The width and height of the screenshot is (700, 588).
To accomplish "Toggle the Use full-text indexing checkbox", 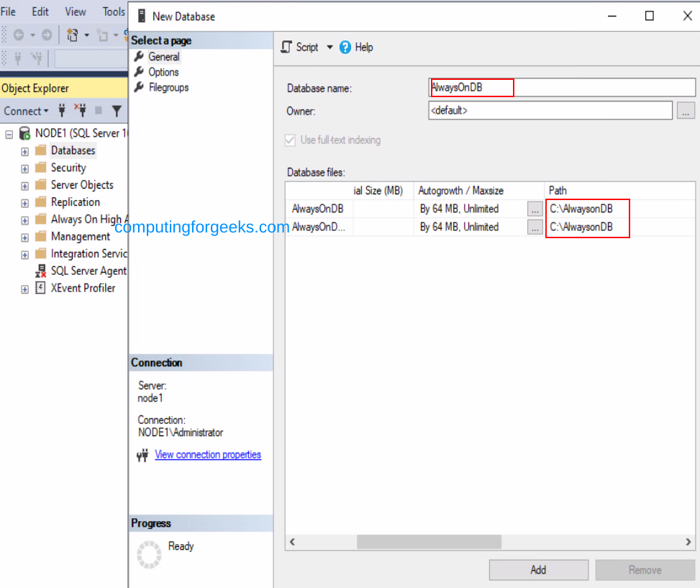I will click(289, 140).
